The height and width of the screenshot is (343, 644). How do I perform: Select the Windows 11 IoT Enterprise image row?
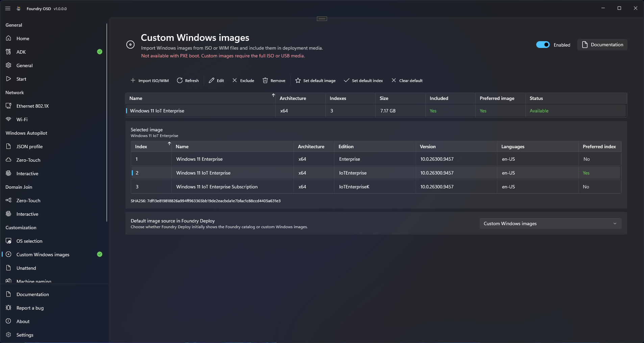376,111
